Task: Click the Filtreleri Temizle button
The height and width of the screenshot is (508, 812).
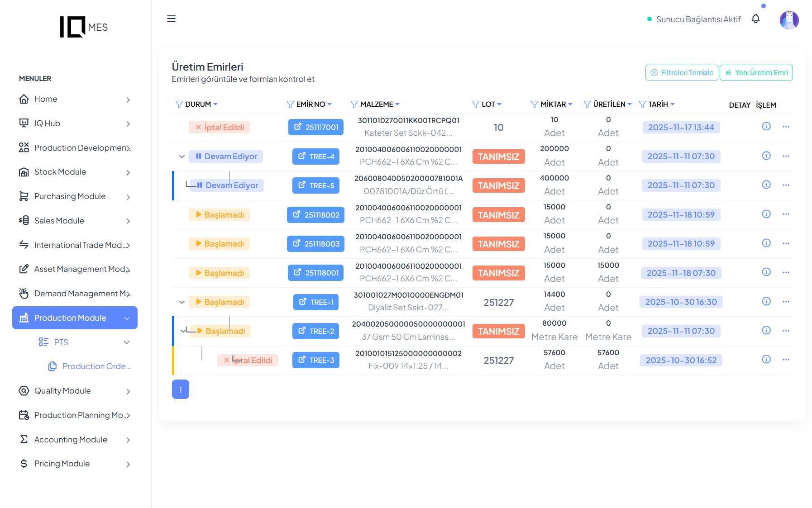Action: click(681, 73)
